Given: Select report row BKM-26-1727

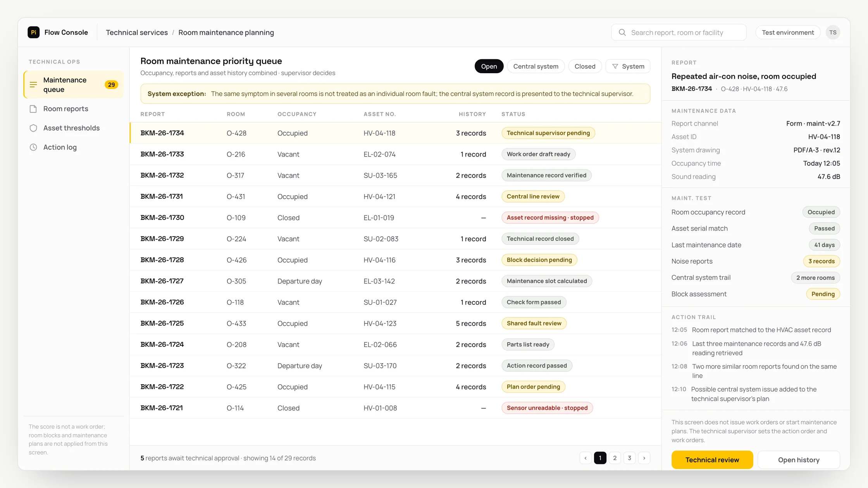Looking at the screenshot, I should click(395, 281).
